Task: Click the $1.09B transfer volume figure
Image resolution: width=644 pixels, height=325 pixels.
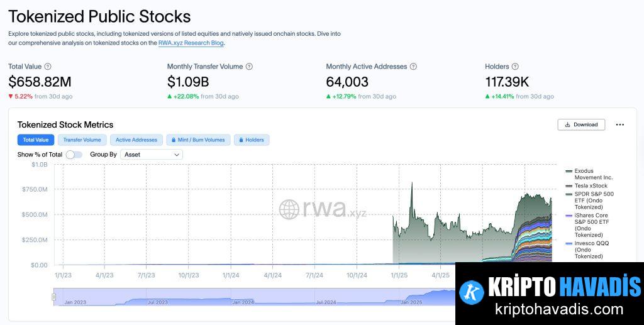Action: pos(188,82)
